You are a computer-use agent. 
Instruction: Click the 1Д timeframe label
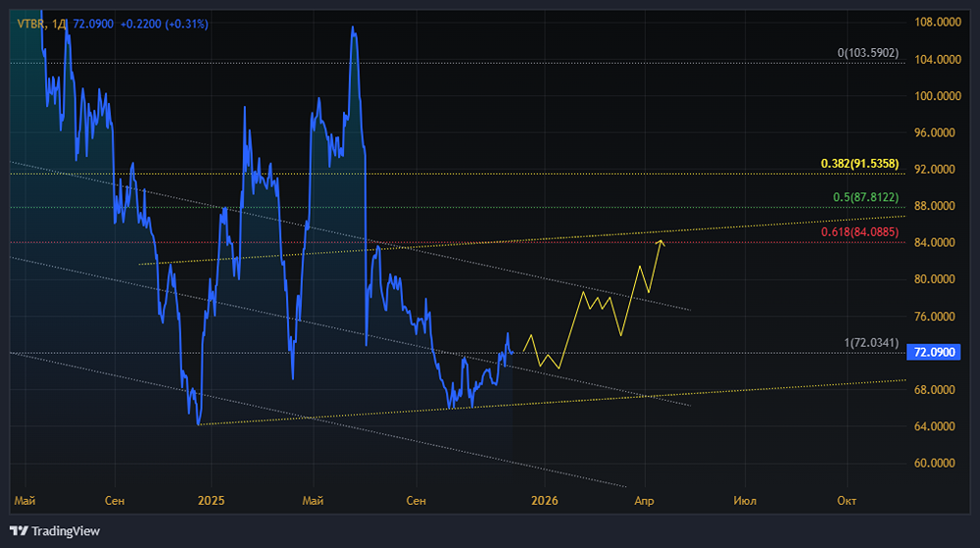click(59, 25)
